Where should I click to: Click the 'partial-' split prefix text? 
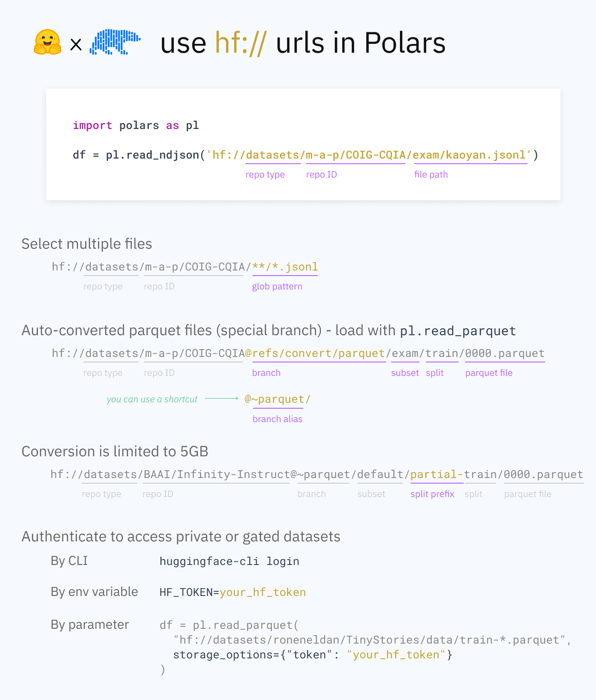[x=437, y=474]
